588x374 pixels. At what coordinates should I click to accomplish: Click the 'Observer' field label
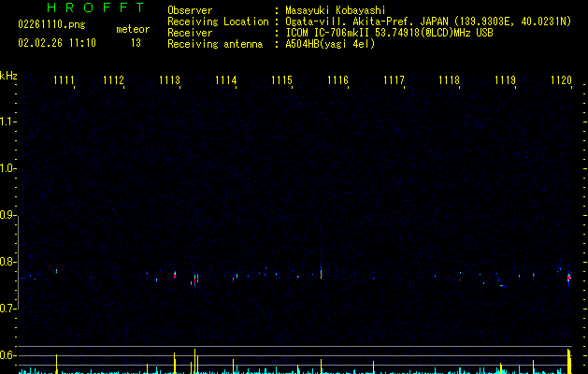pos(190,10)
